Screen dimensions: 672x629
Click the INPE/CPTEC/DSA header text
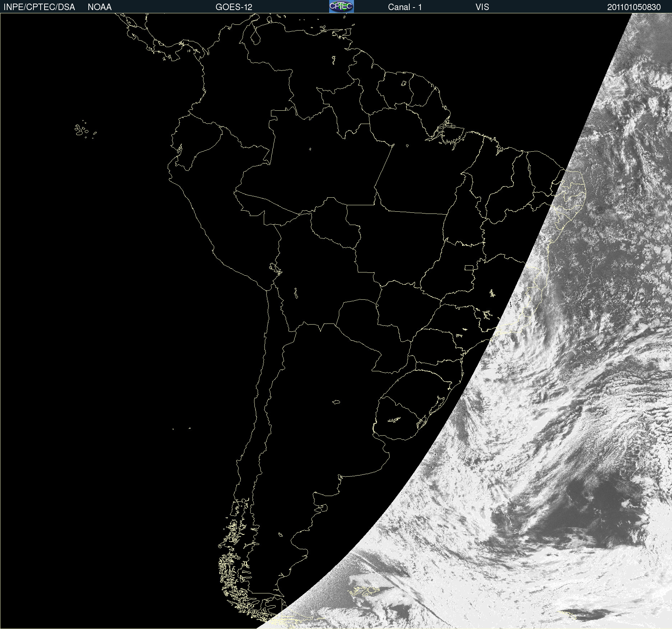[39, 7]
